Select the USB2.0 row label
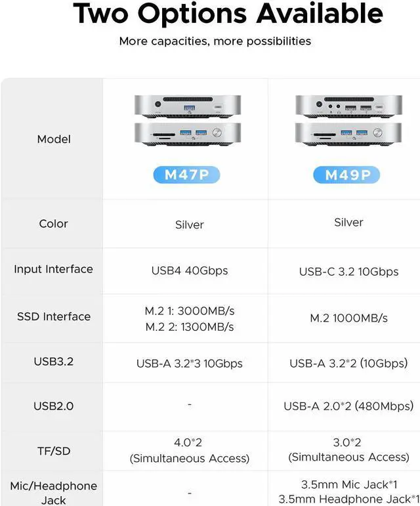The image size is (420, 506). pyautogui.click(x=54, y=406)
